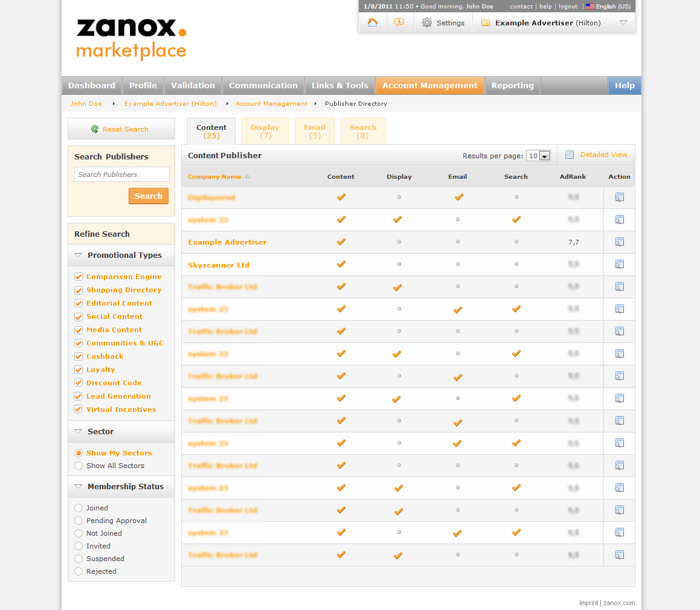This screenshot has width=700, height=610.
Task: Focus the Search Publishers input field
Action: (122, 174)
